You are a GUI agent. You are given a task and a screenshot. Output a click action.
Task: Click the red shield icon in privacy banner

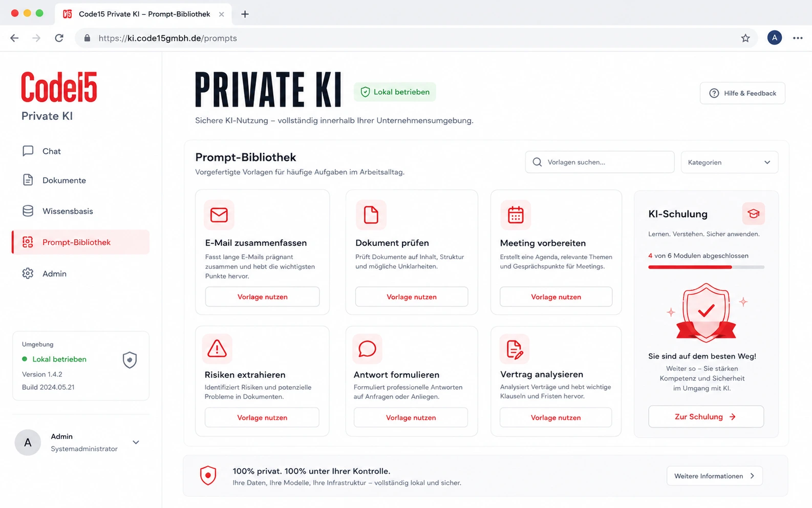pos(208,476)
